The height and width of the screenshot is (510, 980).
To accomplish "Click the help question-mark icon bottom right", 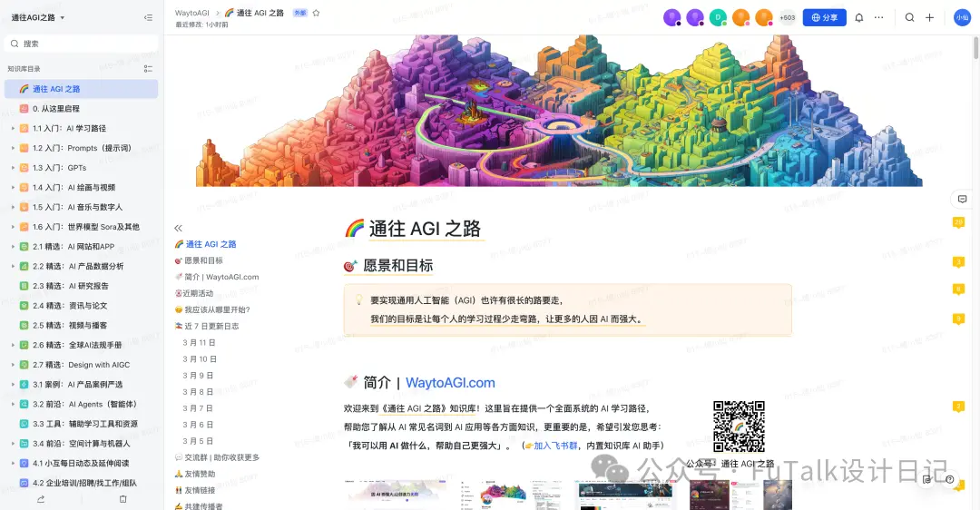I will (949, 479).
